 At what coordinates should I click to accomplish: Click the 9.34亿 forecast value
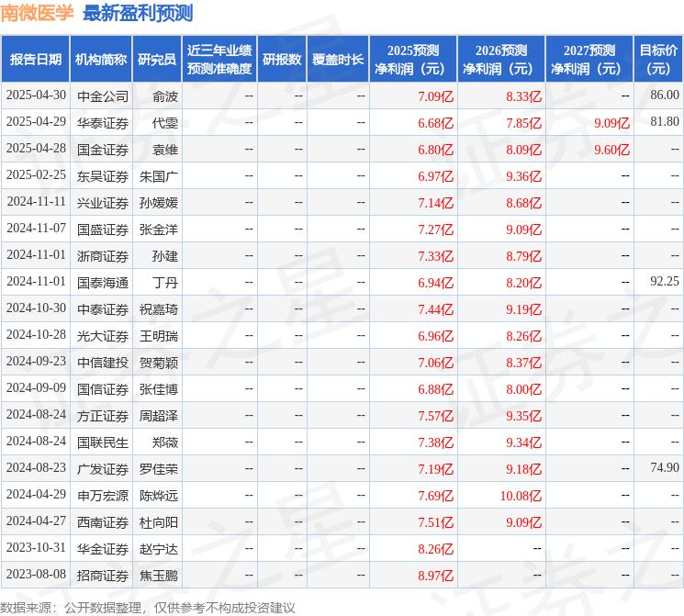[x=523, y=442]
